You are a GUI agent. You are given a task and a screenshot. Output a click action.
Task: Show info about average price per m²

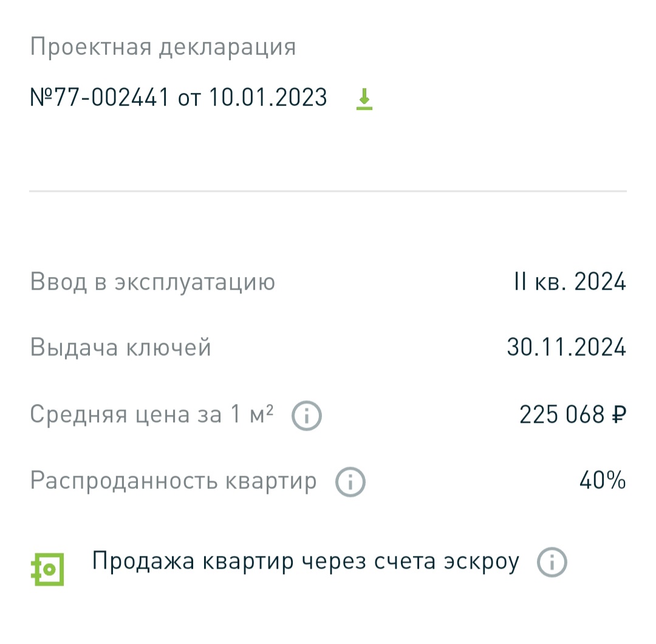pyautogui.click(x=307, y=416)
